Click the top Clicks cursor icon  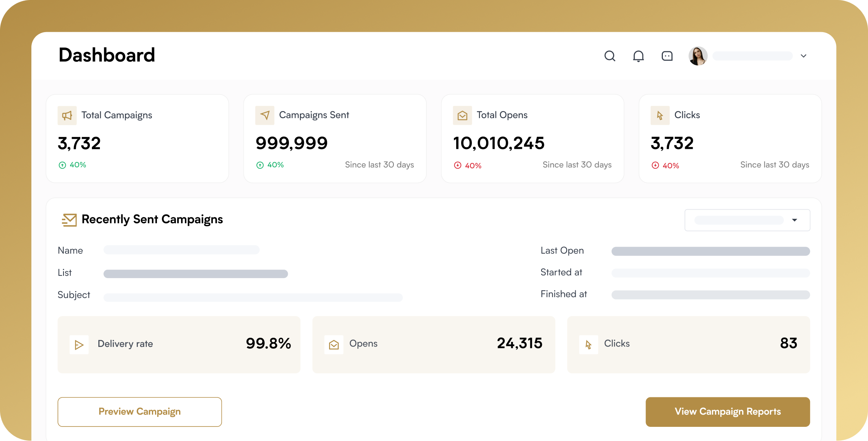click(660, 116)
